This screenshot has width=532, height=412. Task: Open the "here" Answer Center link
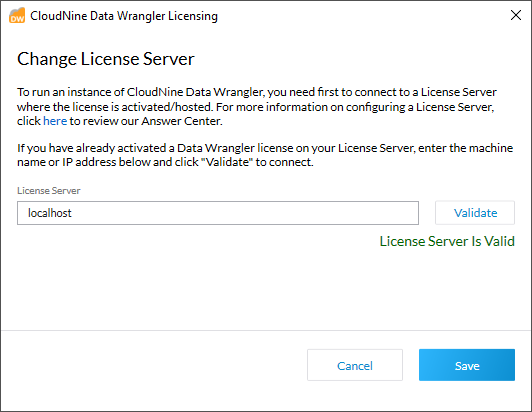pos(55,121)
